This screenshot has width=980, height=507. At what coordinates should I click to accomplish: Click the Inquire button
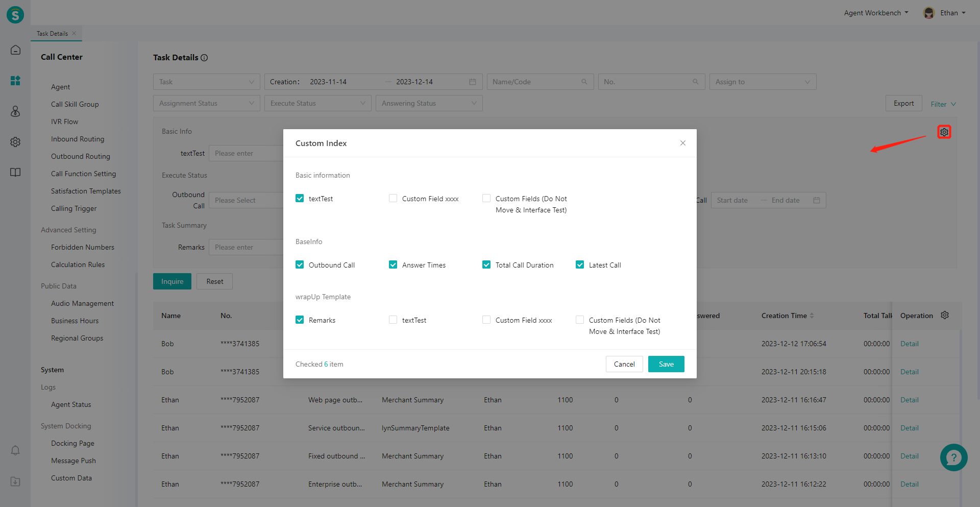(172, 281)
